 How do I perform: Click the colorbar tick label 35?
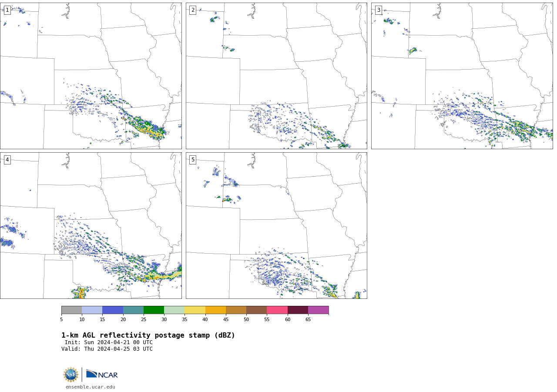coord(185,320)
